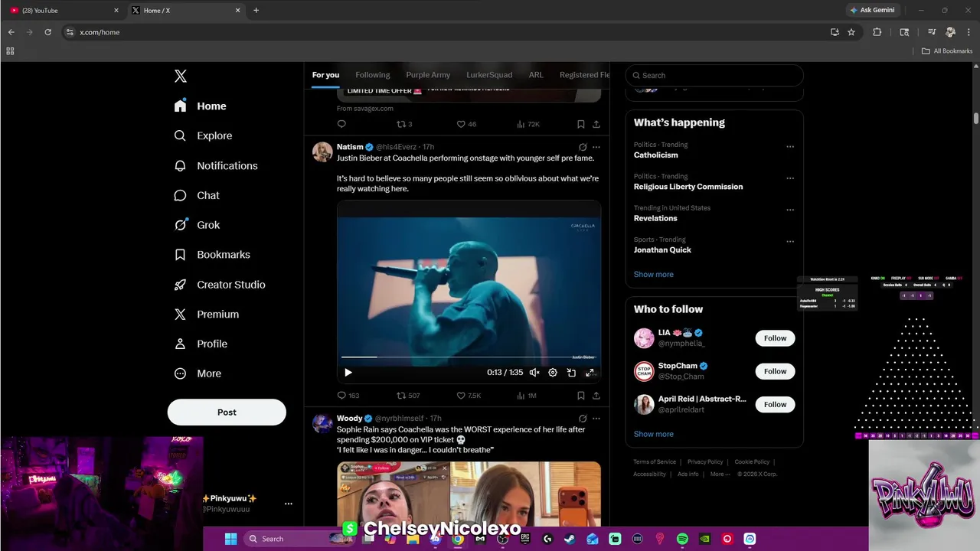
Task: Show more under Who to follow
Action: (x=654, y=434)
